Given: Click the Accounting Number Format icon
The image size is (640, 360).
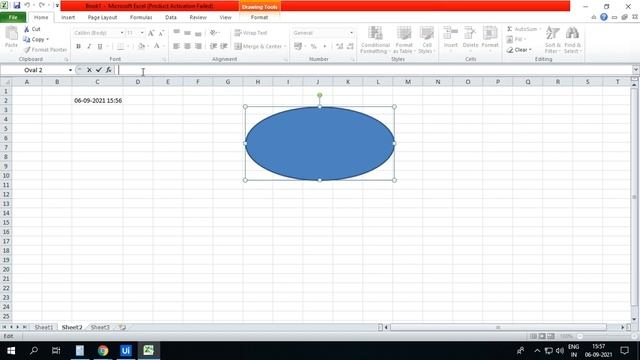Looking at the screenshot, I should (298, 46).
